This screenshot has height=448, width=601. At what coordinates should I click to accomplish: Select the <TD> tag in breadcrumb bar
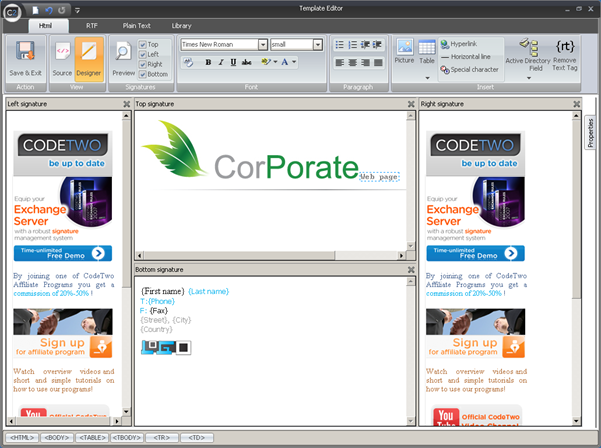(197, 438)
